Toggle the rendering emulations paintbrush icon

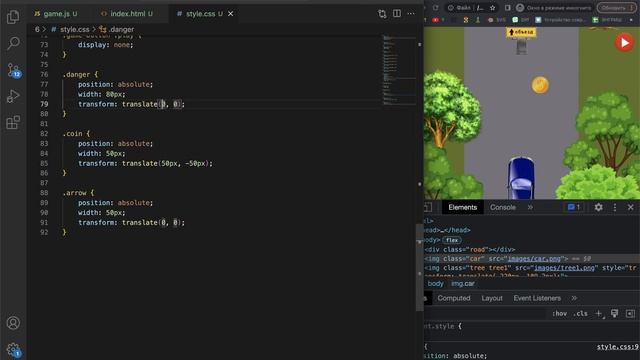(x=614, y=313)
